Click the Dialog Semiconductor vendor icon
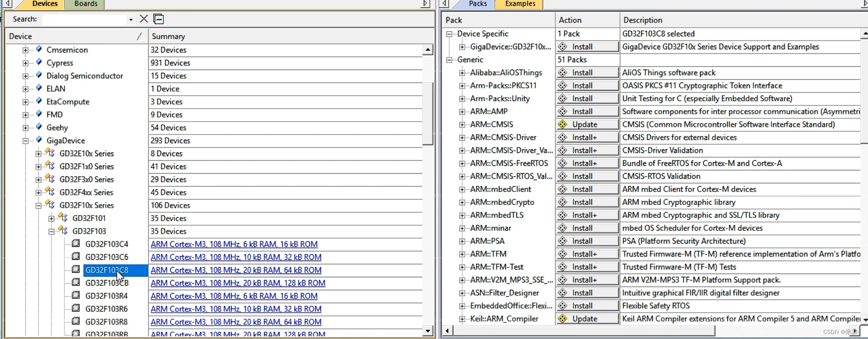This screenshot has width=868, height=339. coord(39,75)
